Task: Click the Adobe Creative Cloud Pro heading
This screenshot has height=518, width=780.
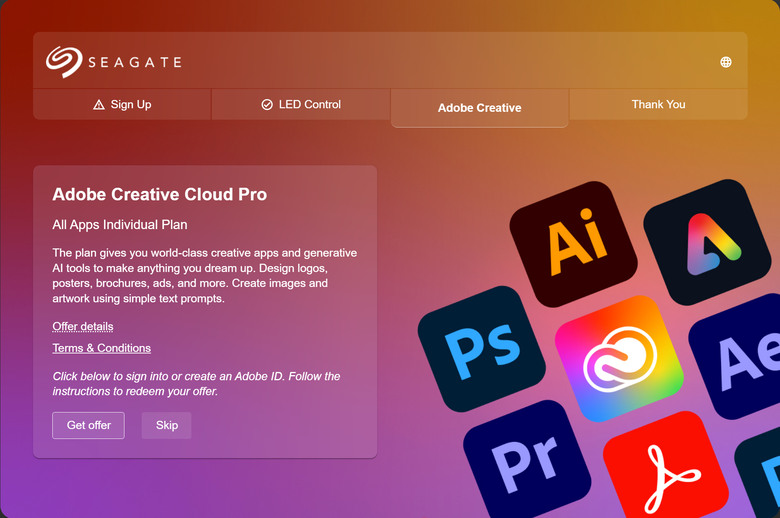Action: tap(160, 194)
